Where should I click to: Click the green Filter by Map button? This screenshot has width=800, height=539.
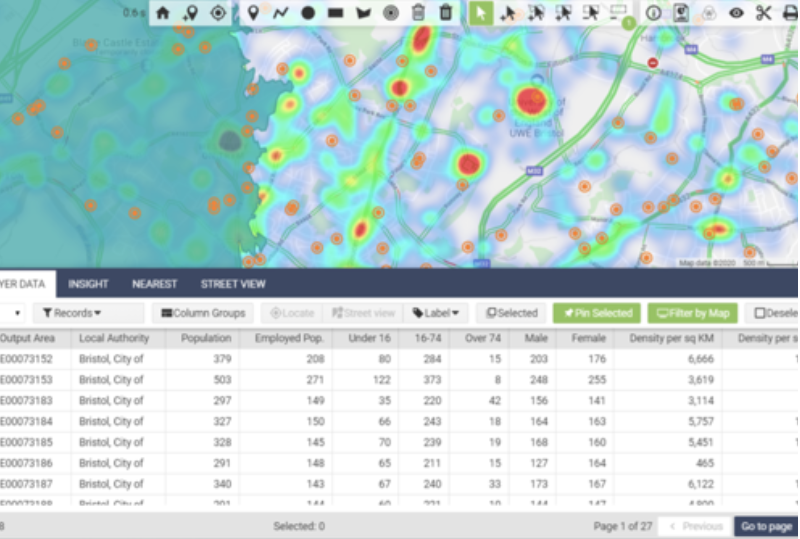click(692, 313)
